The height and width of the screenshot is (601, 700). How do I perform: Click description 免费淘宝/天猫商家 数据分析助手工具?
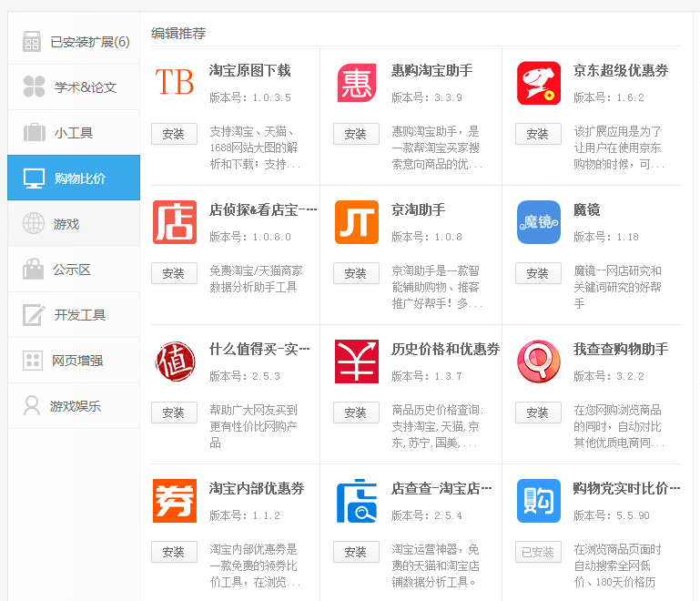257,279
